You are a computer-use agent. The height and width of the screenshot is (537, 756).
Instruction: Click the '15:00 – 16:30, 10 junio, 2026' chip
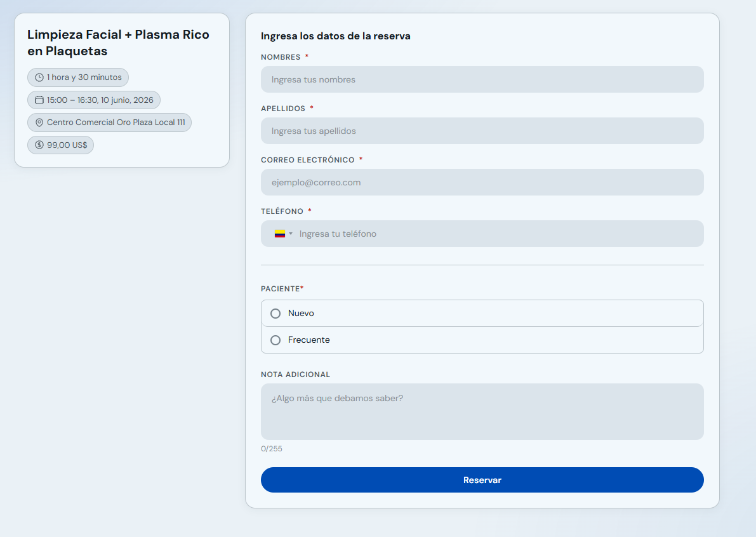tap(94, 100)
